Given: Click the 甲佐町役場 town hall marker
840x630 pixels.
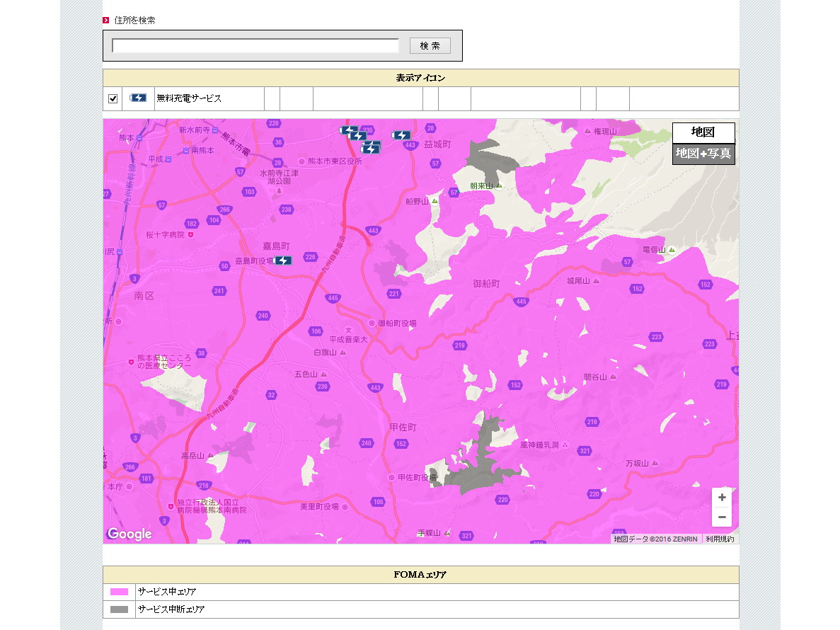Looking at the screenshot, I should (391, 478).
